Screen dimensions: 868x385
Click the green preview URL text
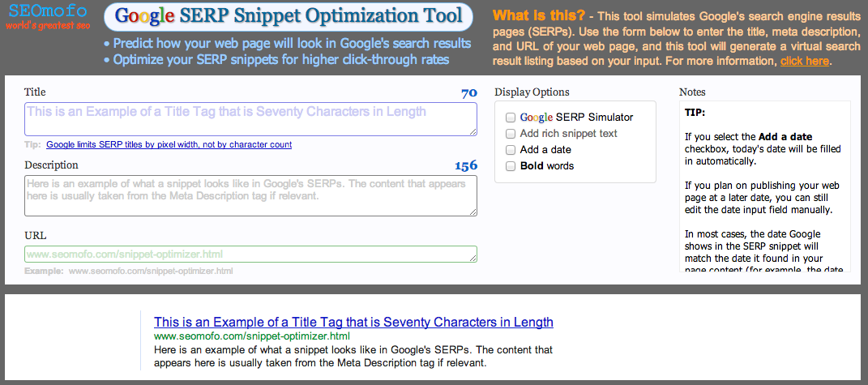click(x=252, y=336)
